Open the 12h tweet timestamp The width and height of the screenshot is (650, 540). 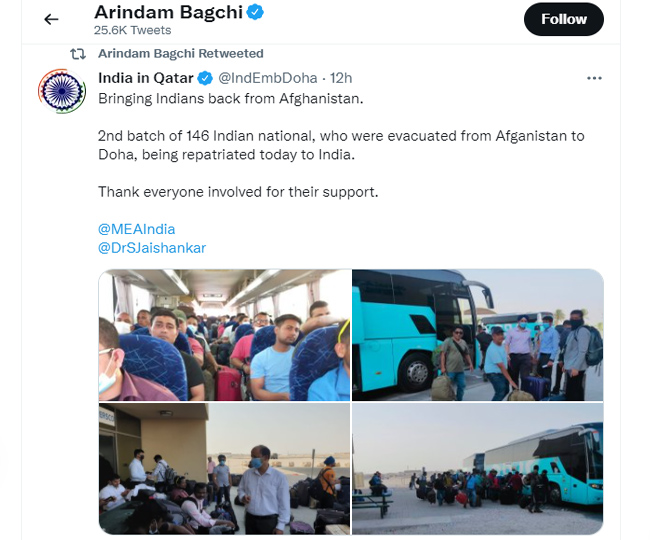(341, 78)
